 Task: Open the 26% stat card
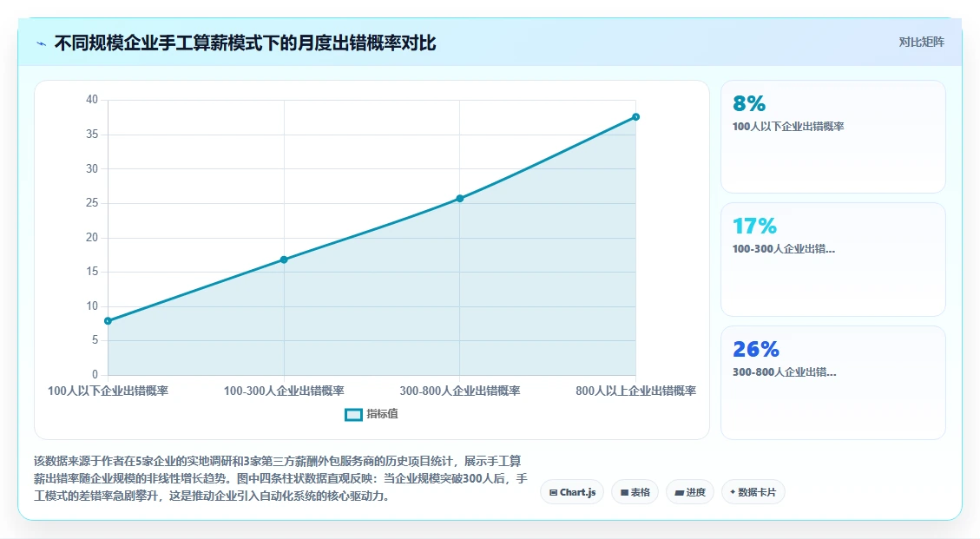click(x=833, y=383)
